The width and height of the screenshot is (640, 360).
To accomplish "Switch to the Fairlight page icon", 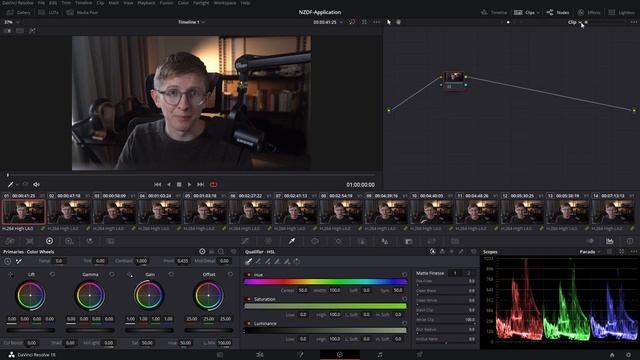I will 380,355.
